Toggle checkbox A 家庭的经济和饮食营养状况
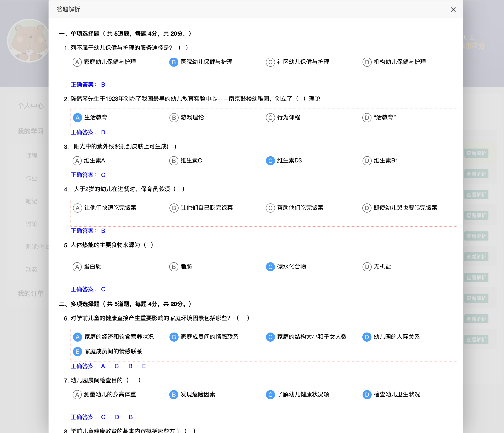 tap(77, 337)
